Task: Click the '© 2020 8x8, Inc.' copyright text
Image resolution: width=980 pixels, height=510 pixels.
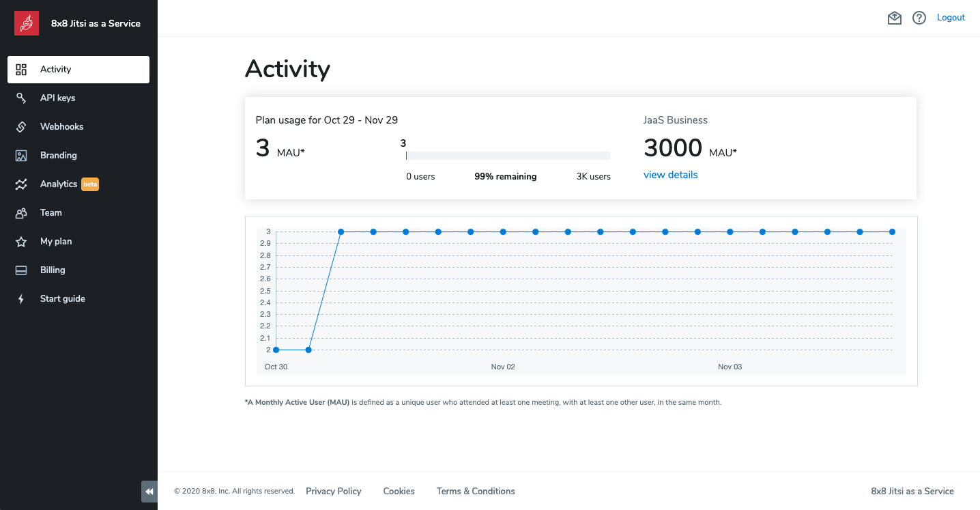Action: [235, 492]
